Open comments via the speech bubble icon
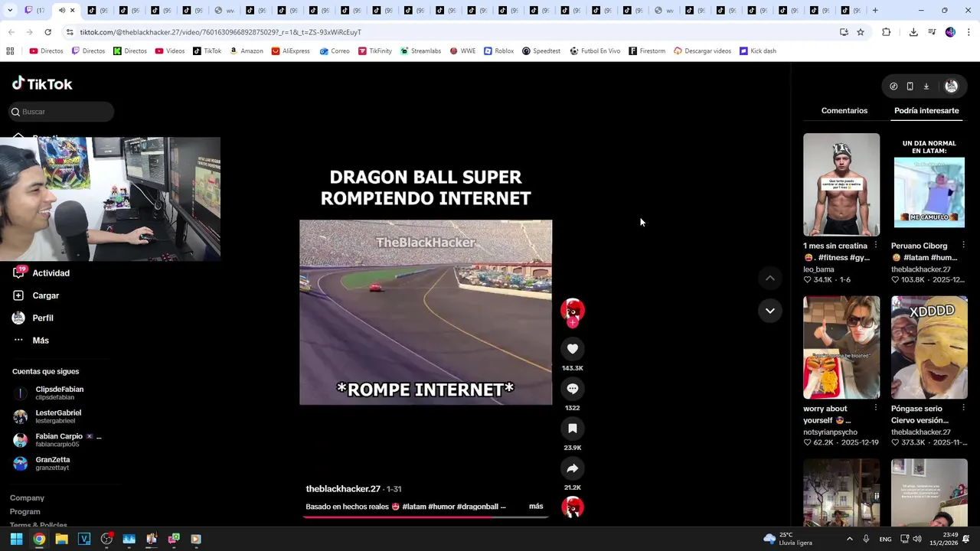Image resolution: width=980 pixels, height=551 pixels. (x=573, y=389)
